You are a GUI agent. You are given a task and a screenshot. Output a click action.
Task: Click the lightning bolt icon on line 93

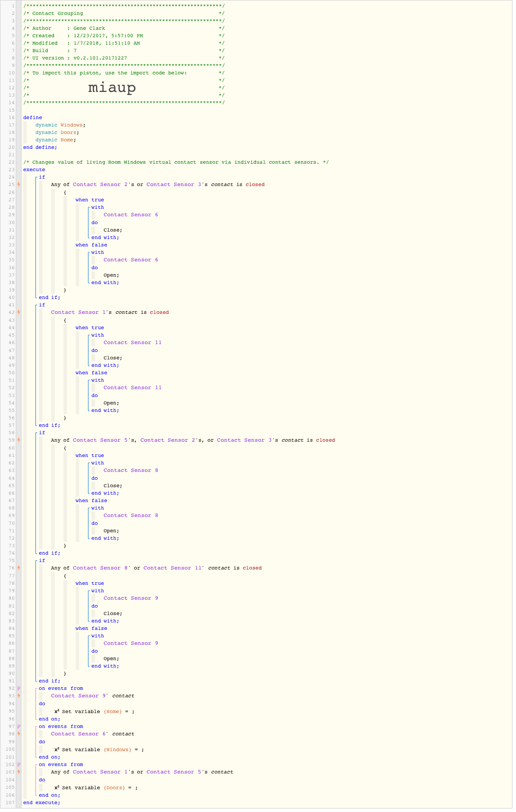pos(19,696)
